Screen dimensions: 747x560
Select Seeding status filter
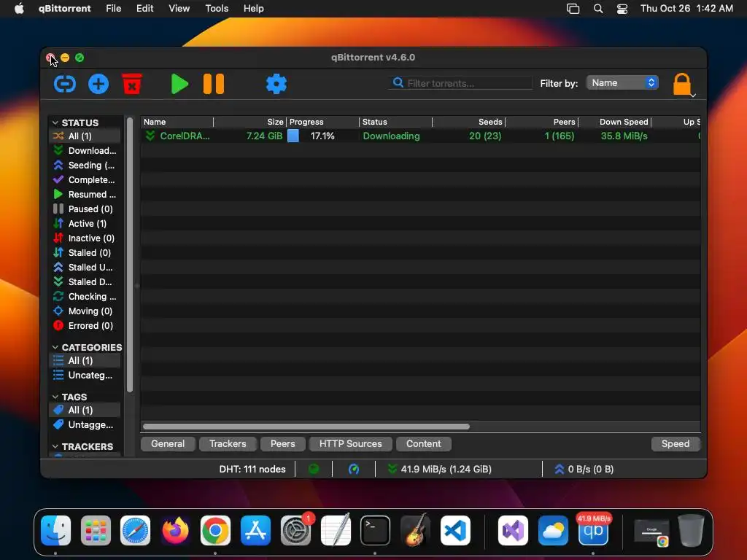pyautogui.click(x=85, y=166)
